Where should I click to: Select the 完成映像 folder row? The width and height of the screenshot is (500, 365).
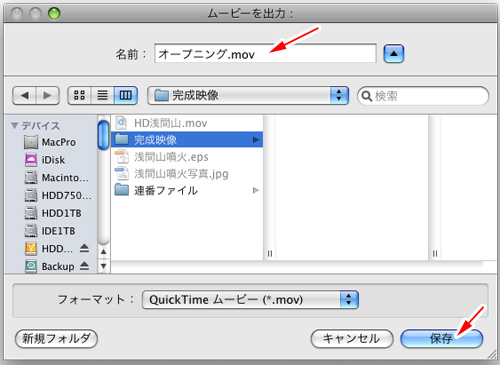pos(187,140)
